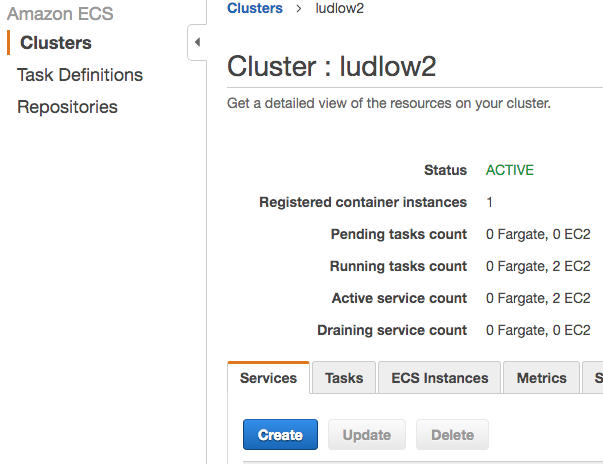Click the Running tasks count value
Viewport: 603px width, 464px height.
click(x=538, y=266)
